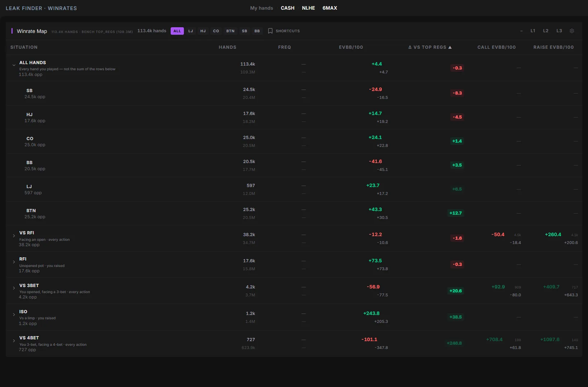Click the SHORTCUTS label

point(288,31)
